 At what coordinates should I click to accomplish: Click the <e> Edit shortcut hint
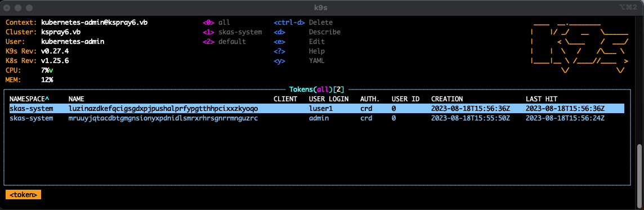pyautogui.click(x=299, y=42)
